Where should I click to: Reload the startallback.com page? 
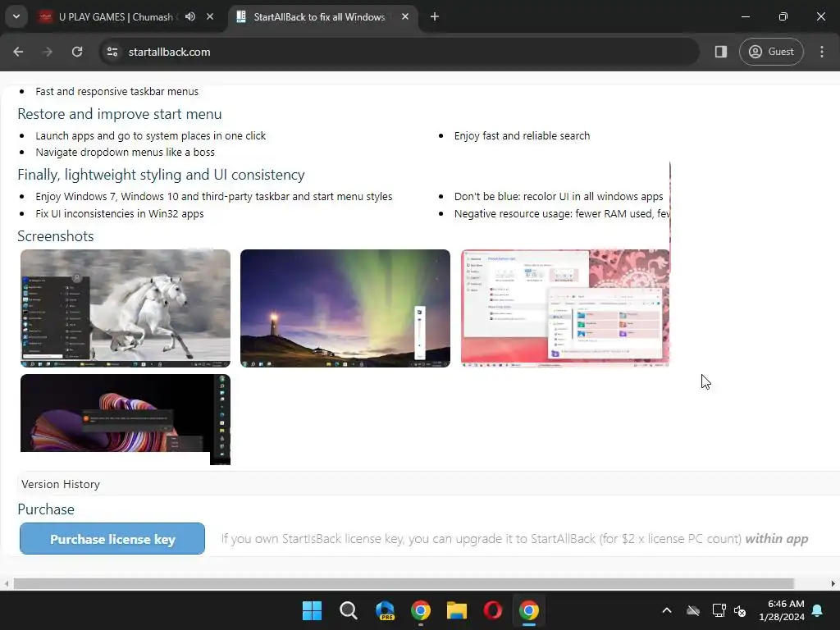pos(77,52)
